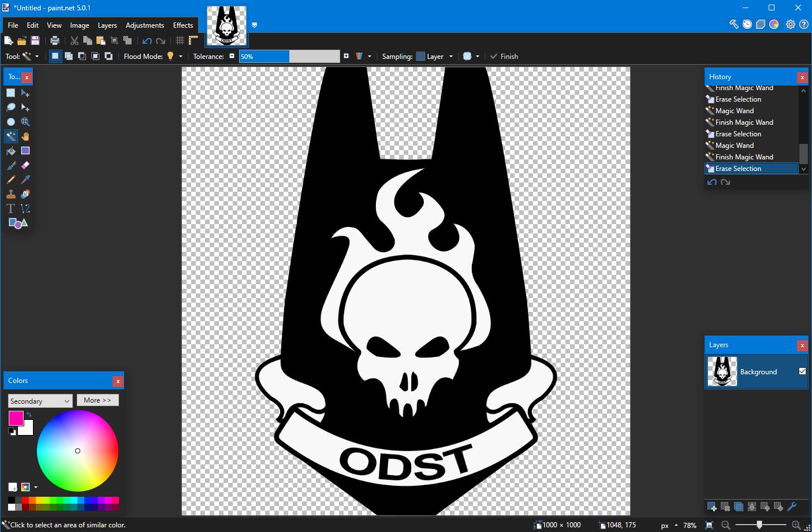Save the image with the floppy icon
Screen dimensions: 812x532
click(35, 40)
